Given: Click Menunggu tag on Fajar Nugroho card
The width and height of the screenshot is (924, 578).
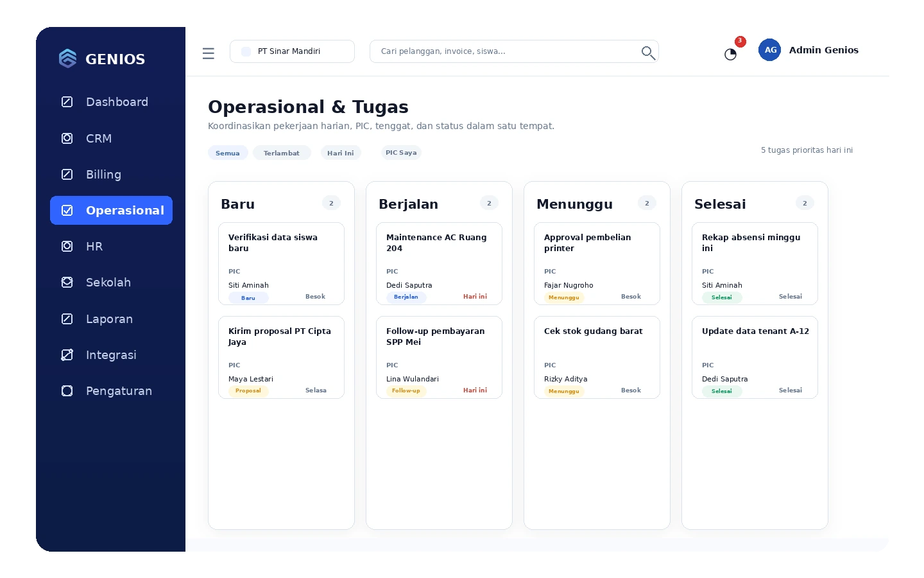Looking at the screenshot, I should (x=564, y=297).
